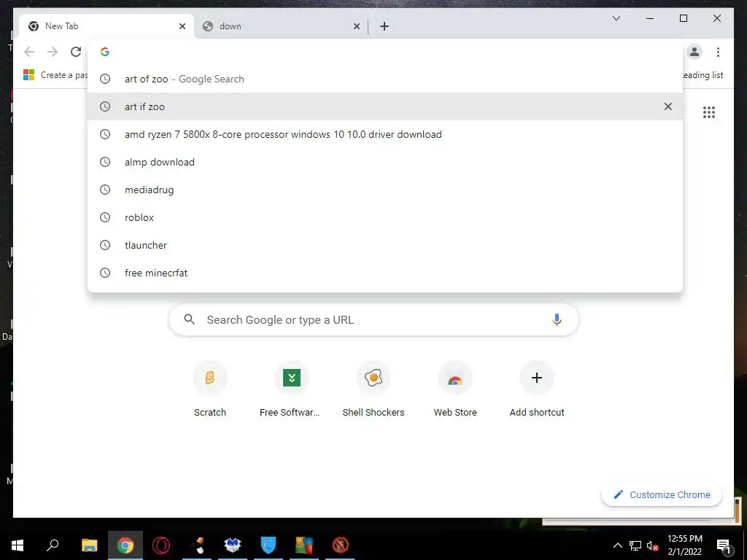Click the Chrome taskbar icon

pos(125,545)
